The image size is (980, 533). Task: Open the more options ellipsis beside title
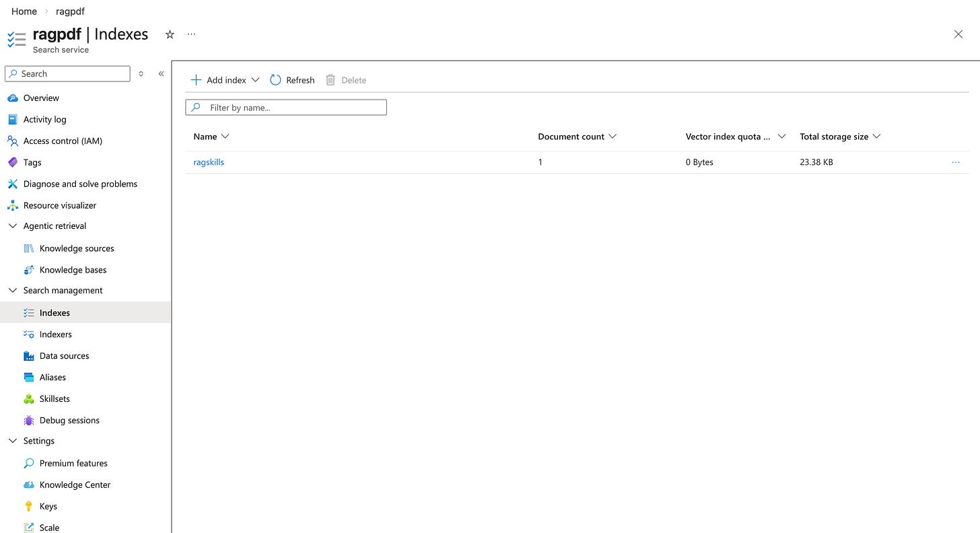[x=191, y=34]
